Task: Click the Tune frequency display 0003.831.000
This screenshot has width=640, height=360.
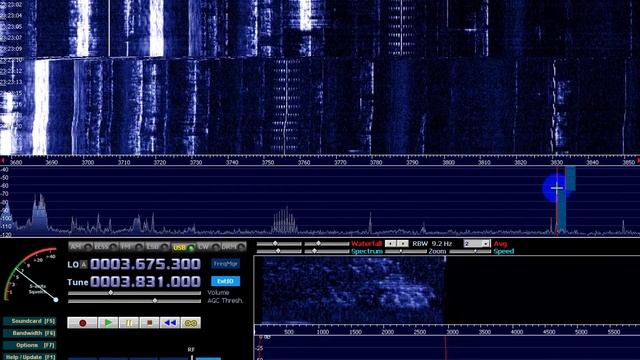Action: 145,282
